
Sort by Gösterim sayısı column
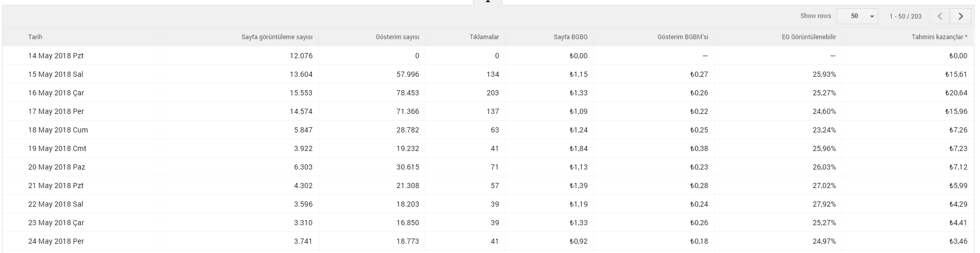tap(397, 37)
